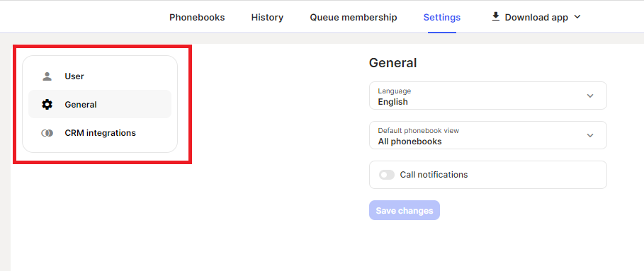Select the Settings tab
The image size is (644, 271).
442,17
